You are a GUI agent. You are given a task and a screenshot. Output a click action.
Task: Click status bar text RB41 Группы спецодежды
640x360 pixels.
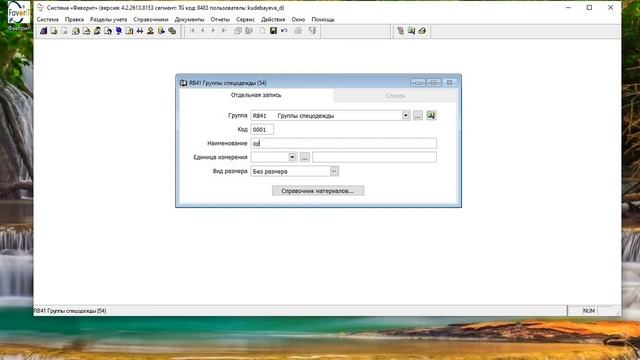coord(70,311)
